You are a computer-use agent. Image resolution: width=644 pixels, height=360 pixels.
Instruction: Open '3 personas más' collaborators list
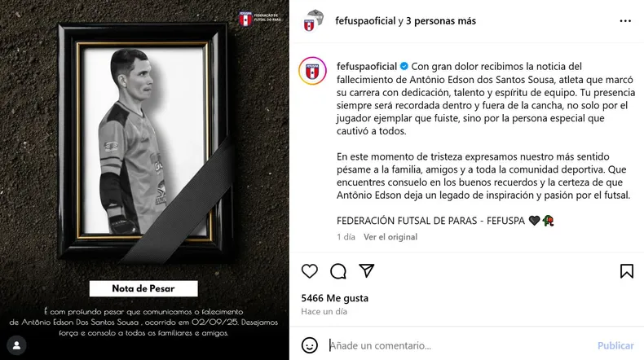click(x=441, y=21)
